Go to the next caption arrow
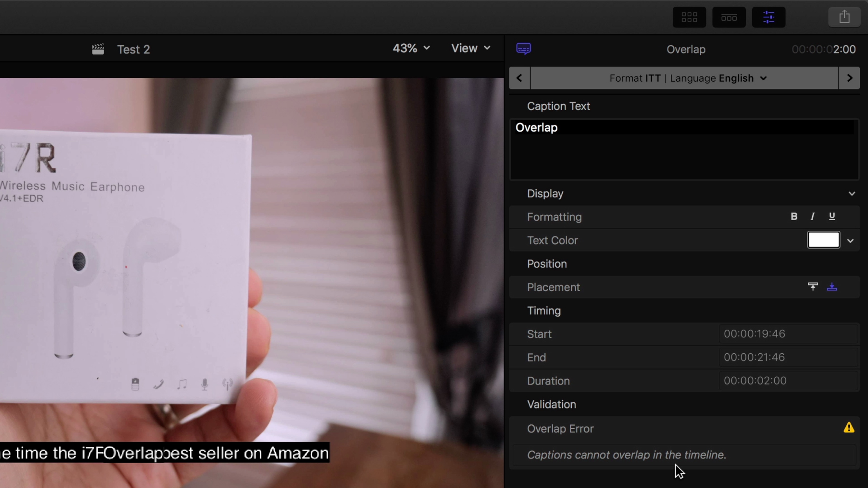Image resolution: width=868 pixels, height=488 pixels. [x=849, y=78]
